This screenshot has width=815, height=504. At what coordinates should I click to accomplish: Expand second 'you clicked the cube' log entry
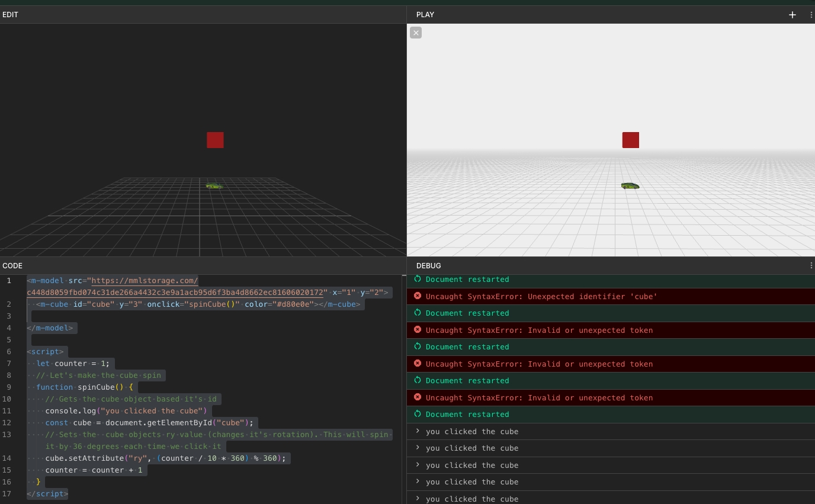(418, 448)
